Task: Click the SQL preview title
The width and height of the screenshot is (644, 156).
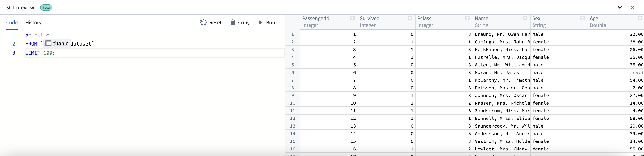Action: [x=20, y=7]
